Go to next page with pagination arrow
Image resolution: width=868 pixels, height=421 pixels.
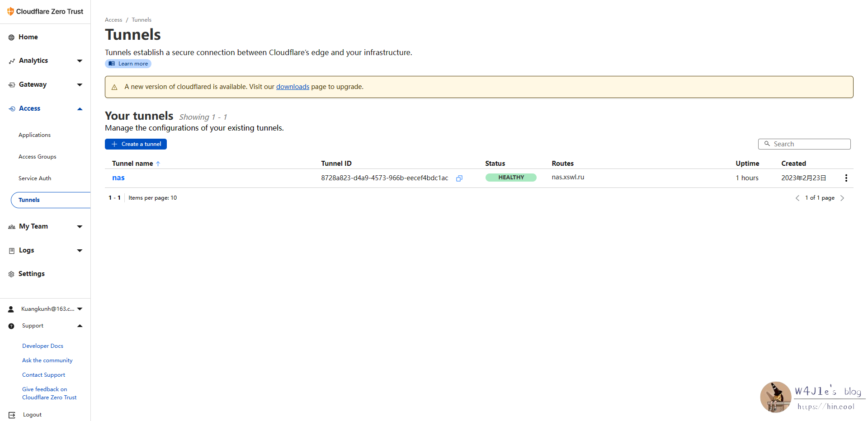click(x=842, y=198)
